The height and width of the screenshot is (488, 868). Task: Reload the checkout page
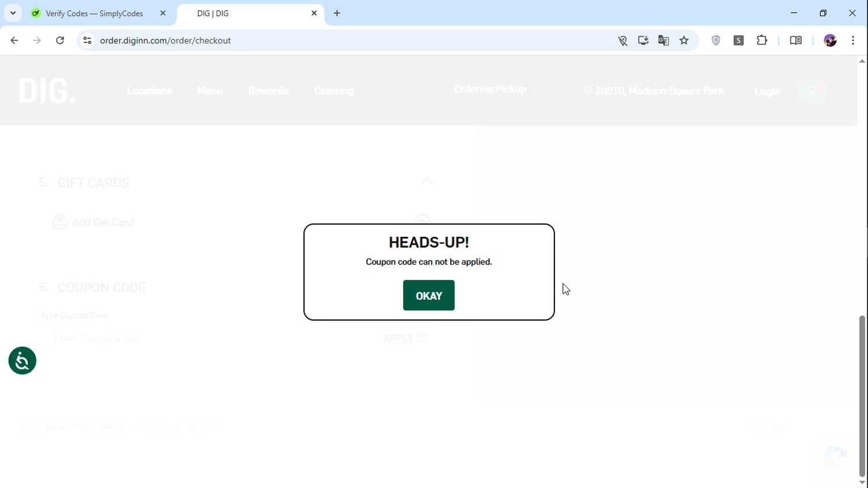60,41
